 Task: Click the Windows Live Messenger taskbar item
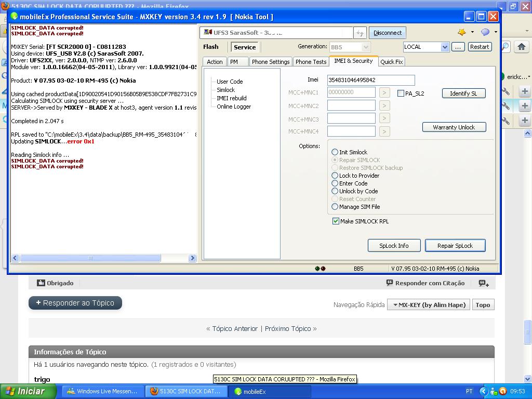tap(102, 391)
